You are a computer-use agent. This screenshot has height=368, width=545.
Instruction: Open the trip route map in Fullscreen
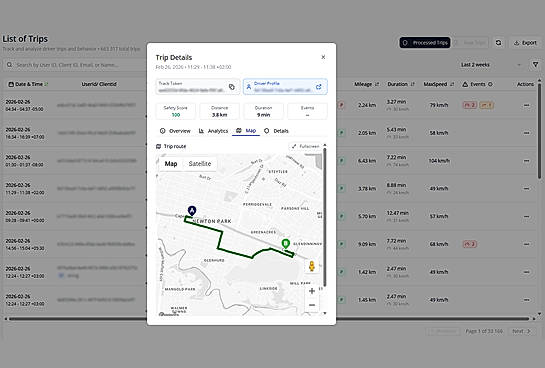click(x=306, y=146)
